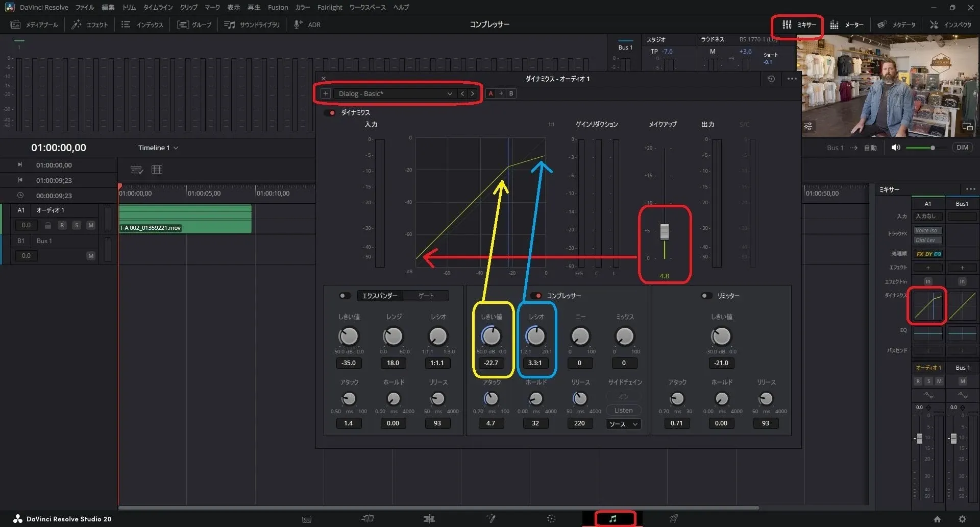Select comparison state B
This screenshot has width=980, height=527.
511,93
